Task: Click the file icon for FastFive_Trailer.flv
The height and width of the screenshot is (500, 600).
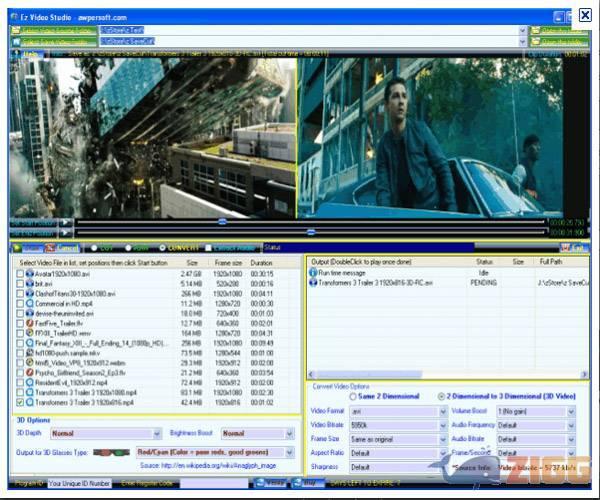Action: (x=29, y=324)
